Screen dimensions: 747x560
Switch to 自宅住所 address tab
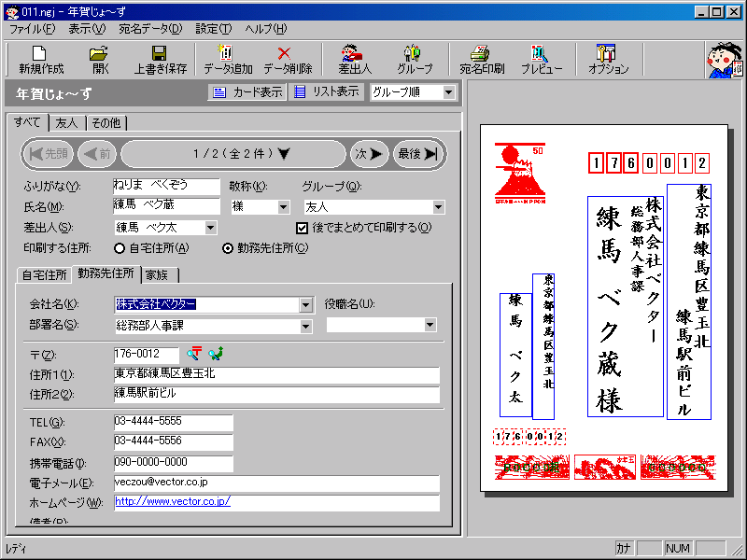point(44,275)
